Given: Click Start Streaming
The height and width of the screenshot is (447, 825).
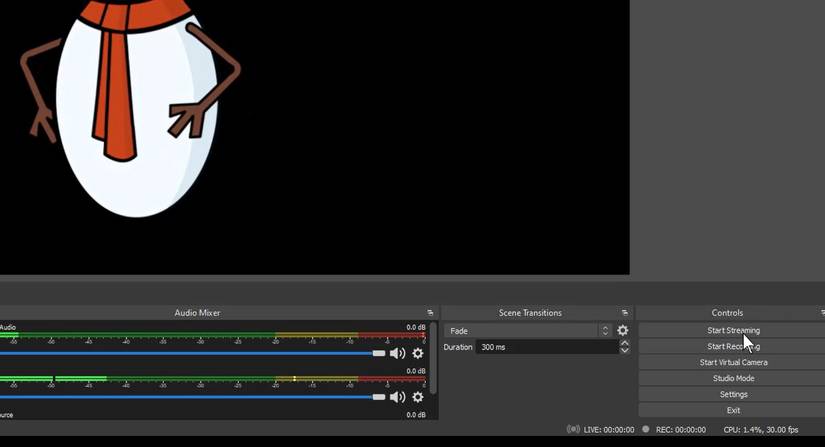Looking at the screenshot, I should point(733,330).
